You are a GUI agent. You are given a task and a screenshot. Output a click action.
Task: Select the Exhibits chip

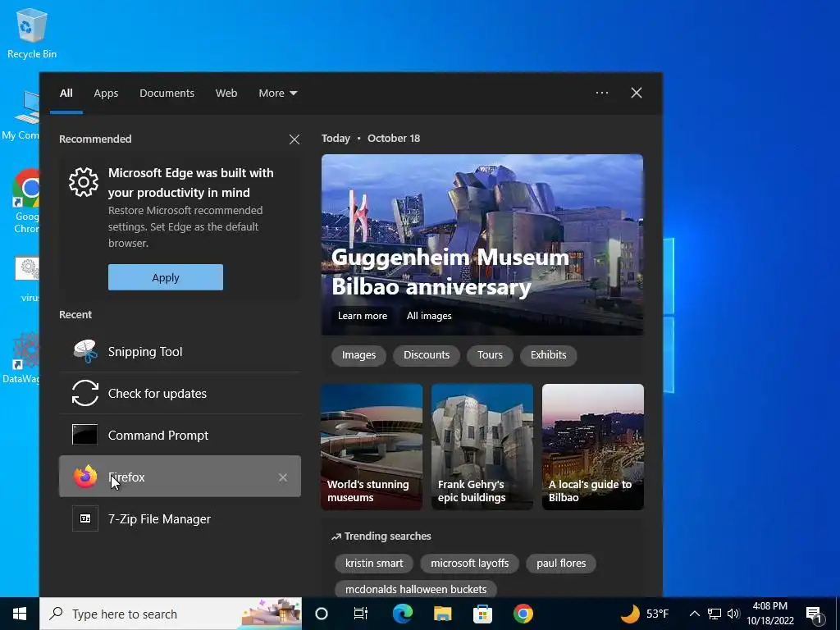click(x=548, y=355)
